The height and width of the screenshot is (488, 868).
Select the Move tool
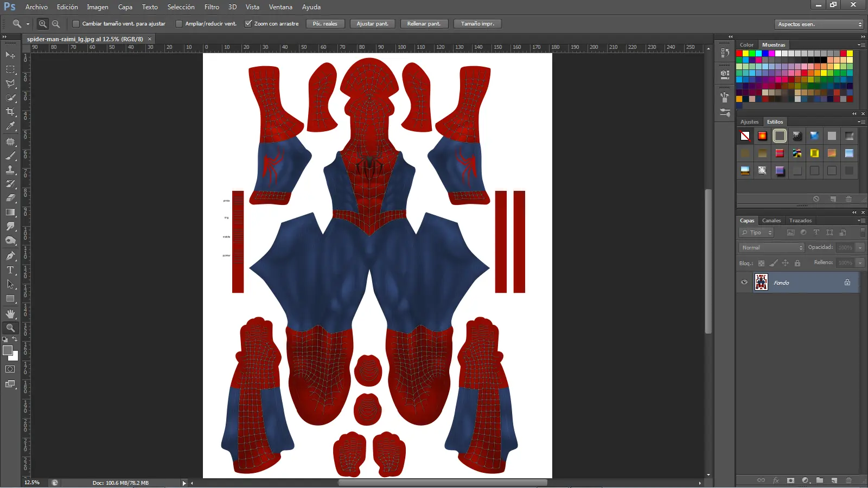click(x=10, y=55)
